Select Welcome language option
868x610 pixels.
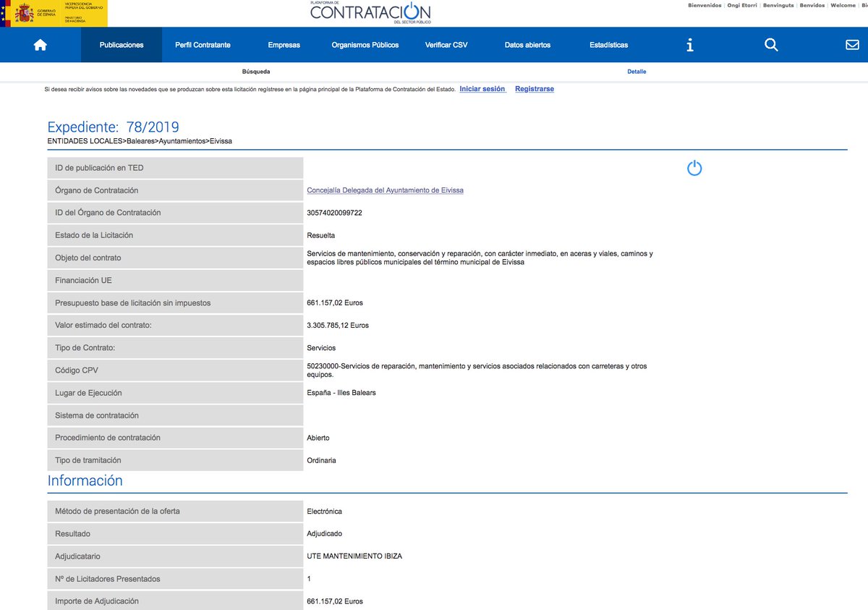tap(843, 5)
